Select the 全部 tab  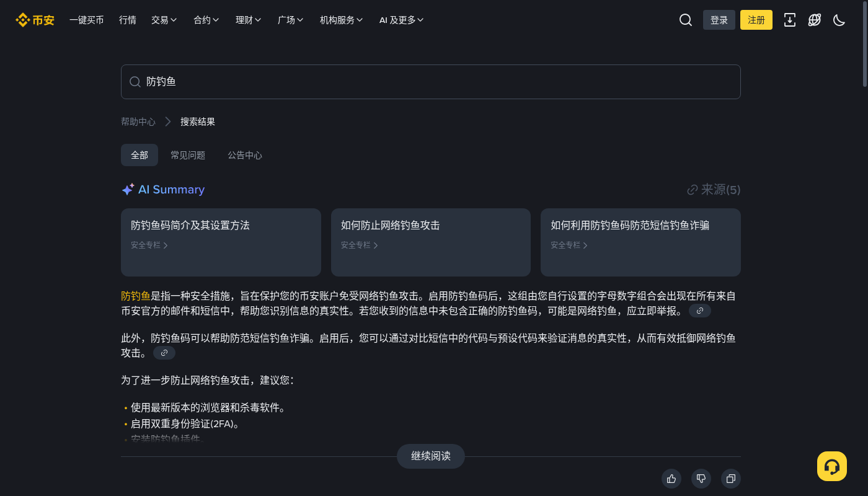(x=139, y=155)
